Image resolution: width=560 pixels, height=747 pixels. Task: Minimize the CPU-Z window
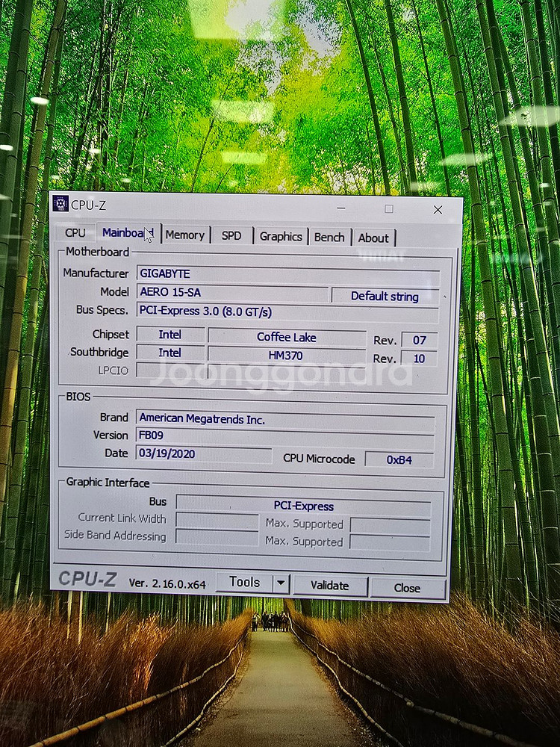[x=341, y=208]
